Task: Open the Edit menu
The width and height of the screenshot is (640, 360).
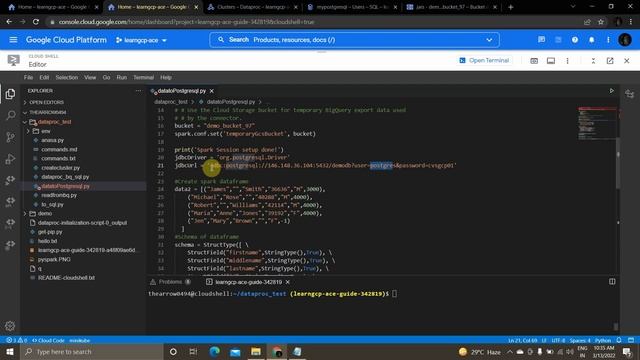Action: [44, 77]
